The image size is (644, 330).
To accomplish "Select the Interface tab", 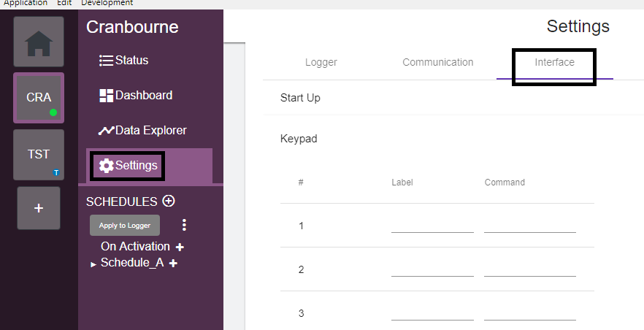I will pos(554,62).
